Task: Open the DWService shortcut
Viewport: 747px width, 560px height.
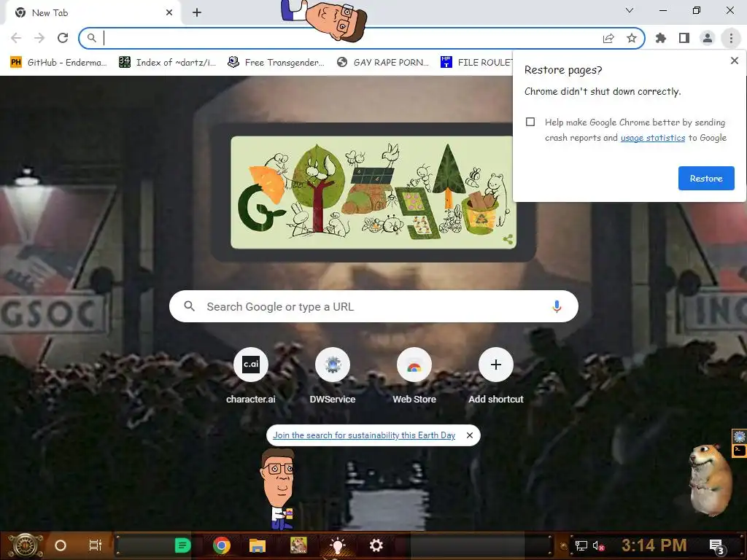Action: pyautogui.click(x=333, y=376)
